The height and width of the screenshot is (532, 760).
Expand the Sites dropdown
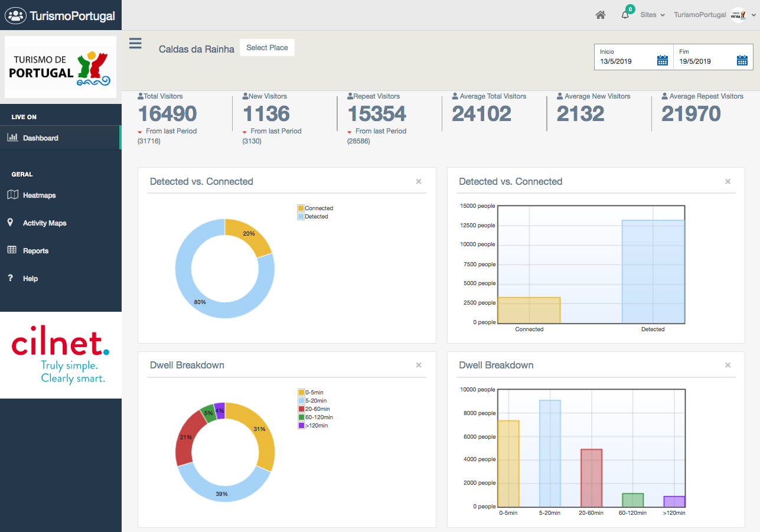pyautogui.click(x=653, y=15)
